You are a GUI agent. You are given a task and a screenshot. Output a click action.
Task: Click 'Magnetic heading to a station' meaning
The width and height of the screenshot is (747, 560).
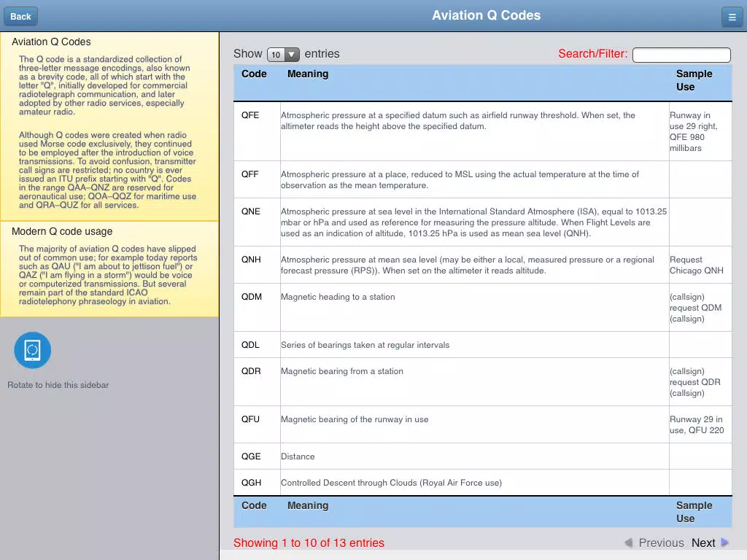coord(338,297)
